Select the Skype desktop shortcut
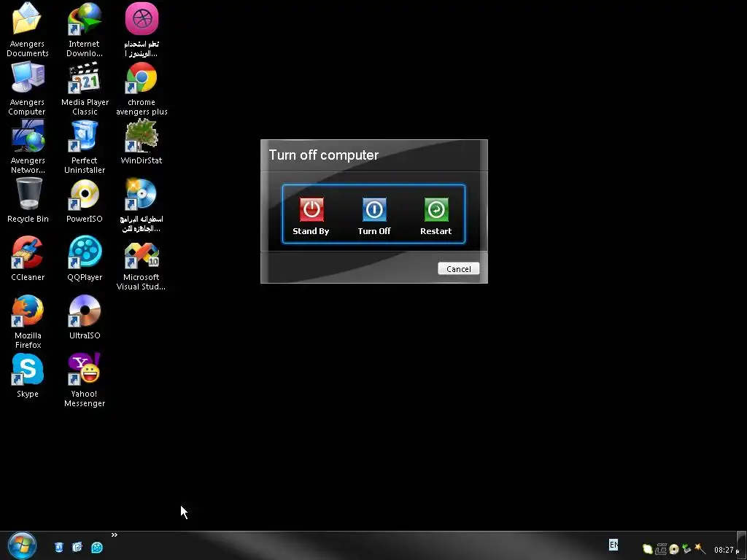Viewport: 747px width, 560px height. pos(27,370)
